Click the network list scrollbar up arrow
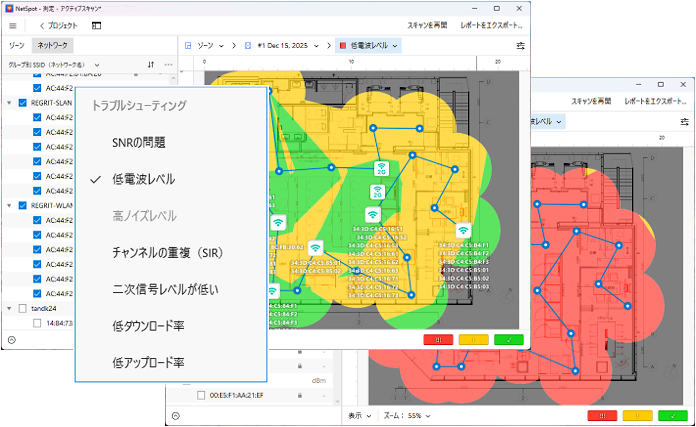Viewport: 696px width, 427px height. (x=174, y=78)
